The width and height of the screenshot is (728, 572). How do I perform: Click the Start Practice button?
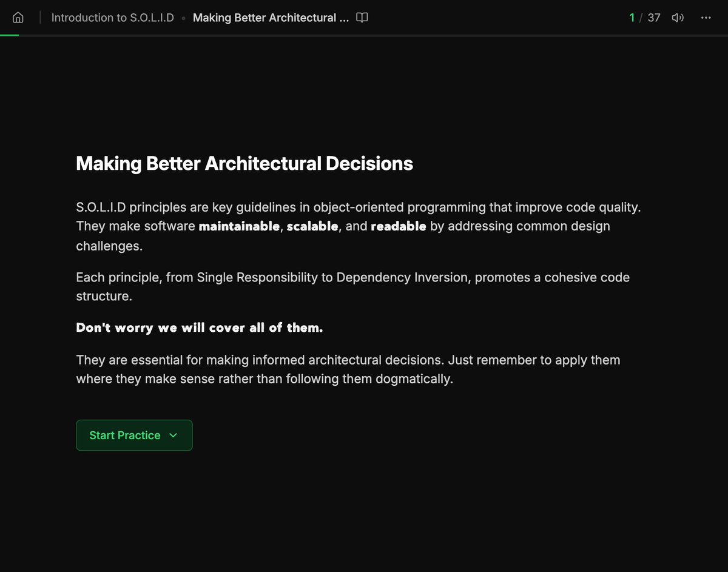(x=134, y=435)
